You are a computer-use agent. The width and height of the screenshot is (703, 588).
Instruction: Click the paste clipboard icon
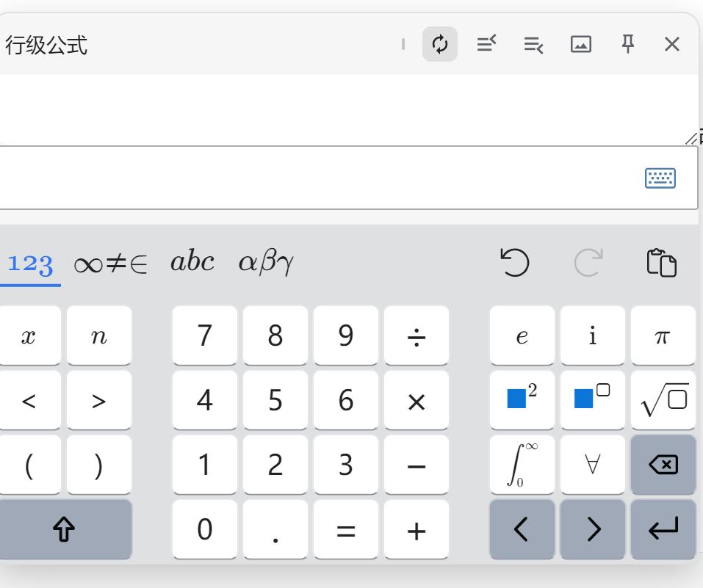click(661, 262)
